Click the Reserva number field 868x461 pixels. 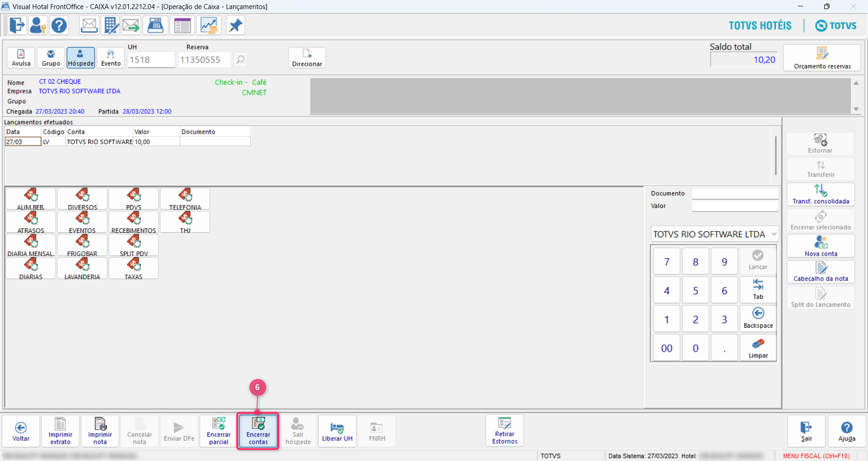pyautogui.click(x=205, y=60)
